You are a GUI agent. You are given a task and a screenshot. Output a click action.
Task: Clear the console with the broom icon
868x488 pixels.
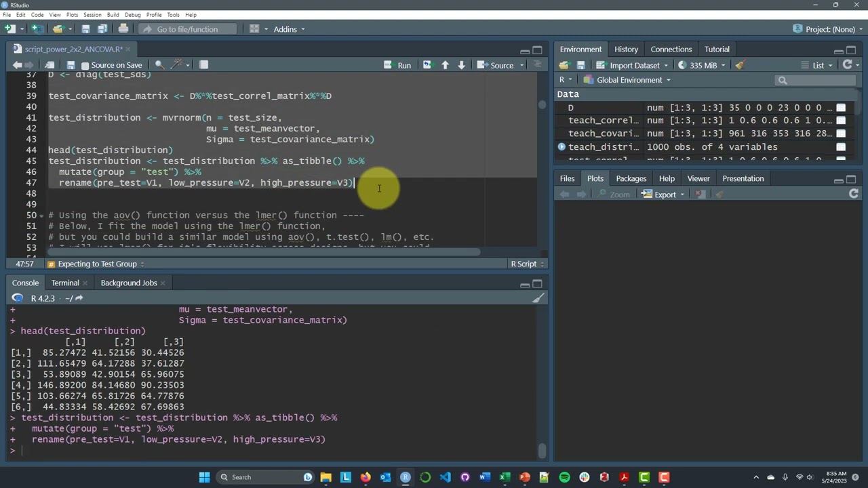(x=538, y=298)
